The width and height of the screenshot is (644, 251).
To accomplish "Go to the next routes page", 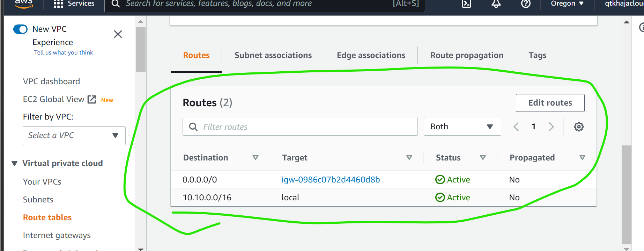I will coord(551,127).
